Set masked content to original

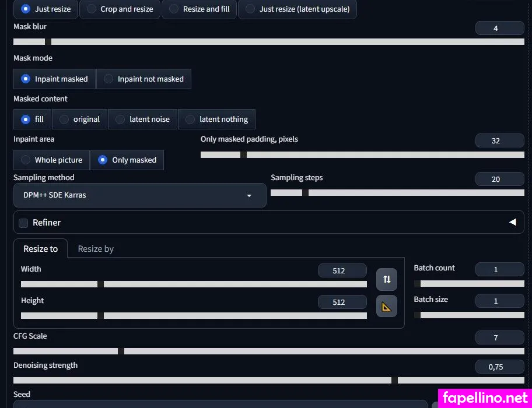[80, 119]
